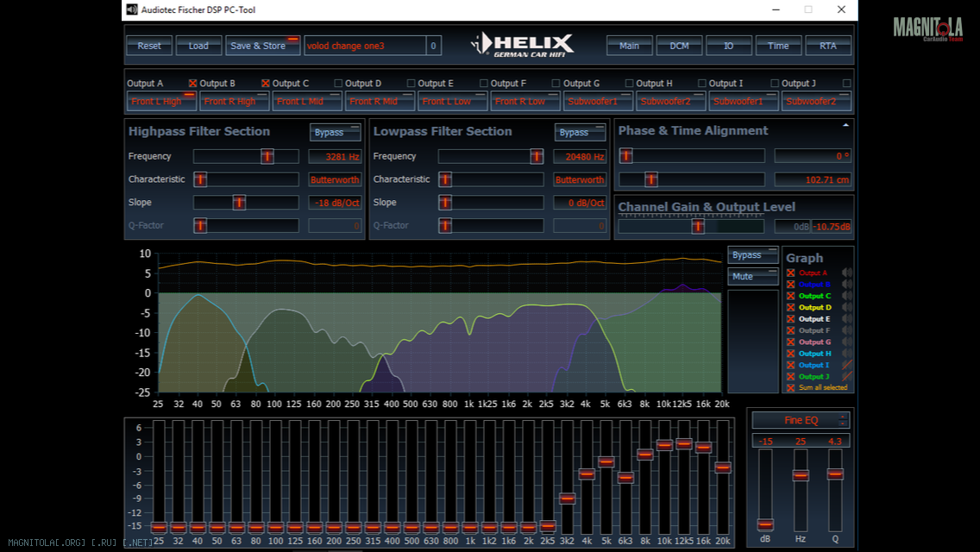Click the Lowpass Frequency slider handle

[537, 156]
